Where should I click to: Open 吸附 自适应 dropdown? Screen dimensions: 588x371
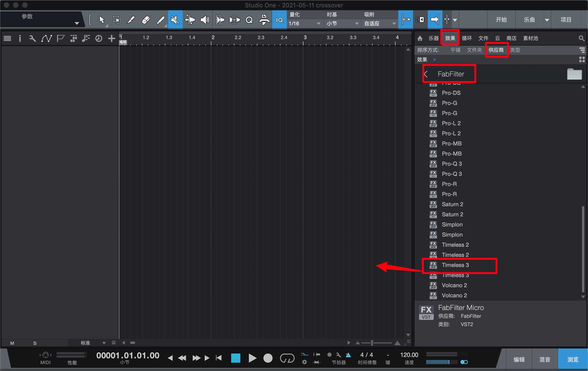[380, 23]
